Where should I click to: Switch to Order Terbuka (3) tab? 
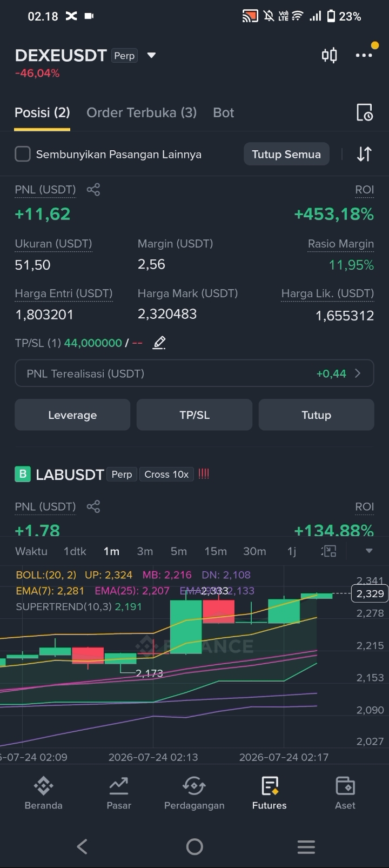coord(142,112)
